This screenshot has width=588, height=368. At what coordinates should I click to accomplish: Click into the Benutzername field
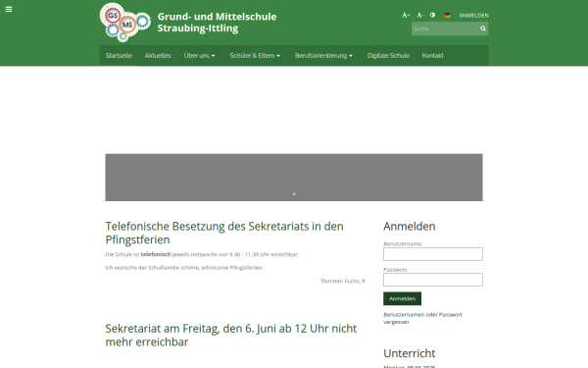433,254
